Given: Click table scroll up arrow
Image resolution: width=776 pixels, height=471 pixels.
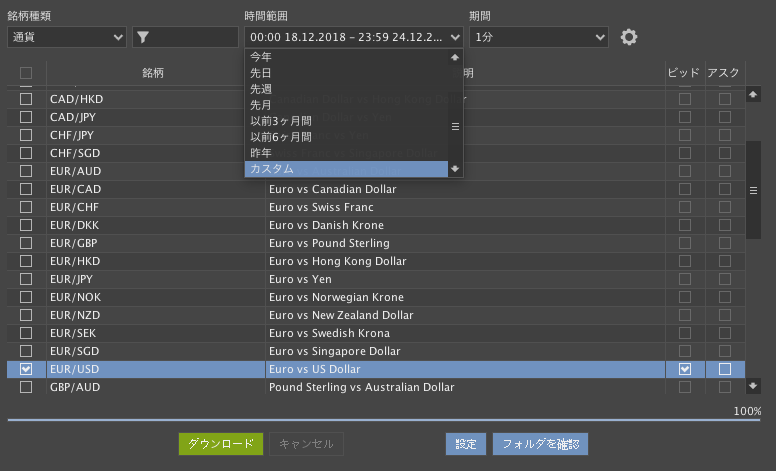Looking at the screenshot, I should pyautogui.click(x=753, y=95).
